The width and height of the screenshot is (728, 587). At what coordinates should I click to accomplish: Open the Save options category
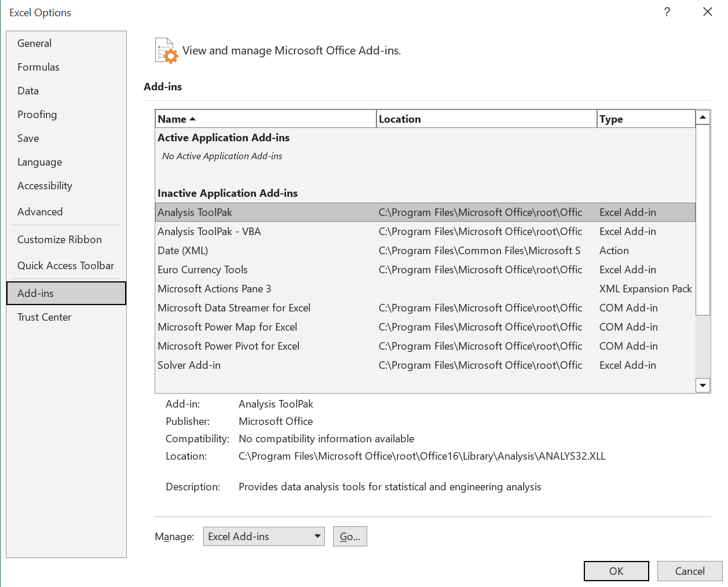click(x=66, y=138)
